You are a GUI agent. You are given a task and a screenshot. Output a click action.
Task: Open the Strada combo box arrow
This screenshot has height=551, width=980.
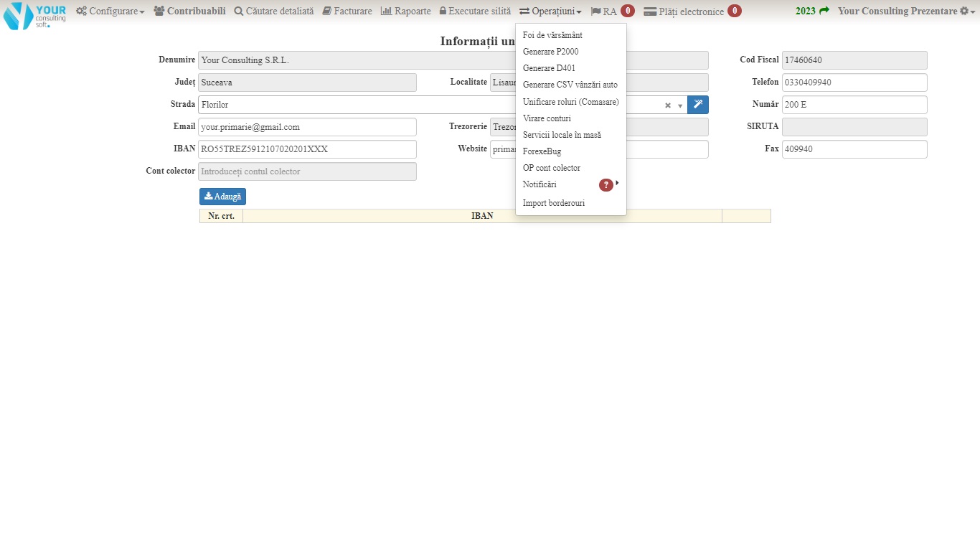point(680,105)
